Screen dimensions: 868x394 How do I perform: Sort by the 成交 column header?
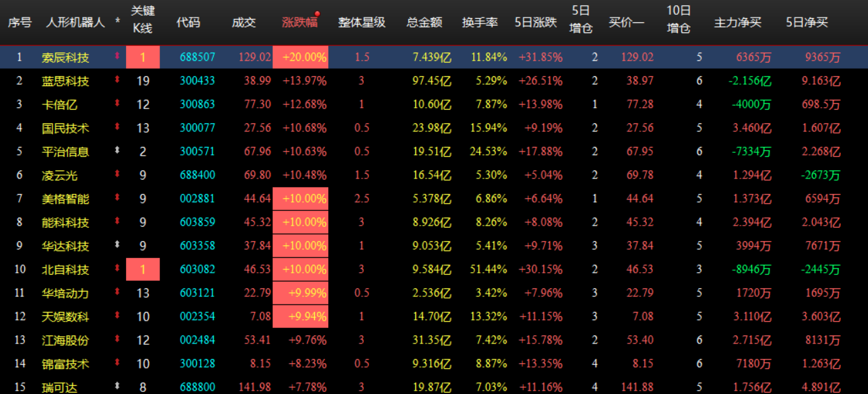(243, 22)
